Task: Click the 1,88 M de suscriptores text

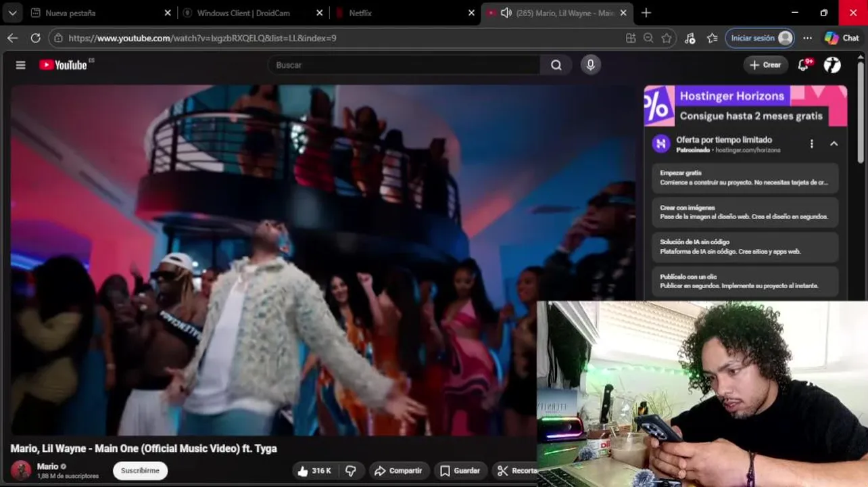Action: [68, 476]
